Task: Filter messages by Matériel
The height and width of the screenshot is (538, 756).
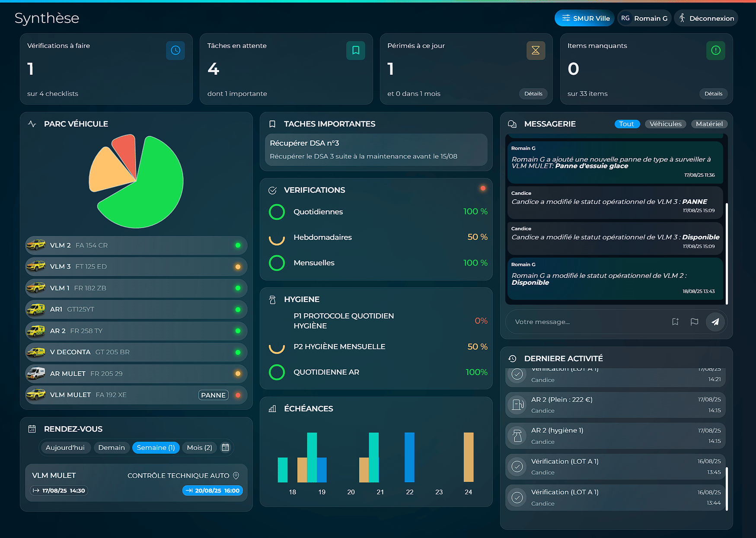Action: pyautogui.click(x=709, y=124)
